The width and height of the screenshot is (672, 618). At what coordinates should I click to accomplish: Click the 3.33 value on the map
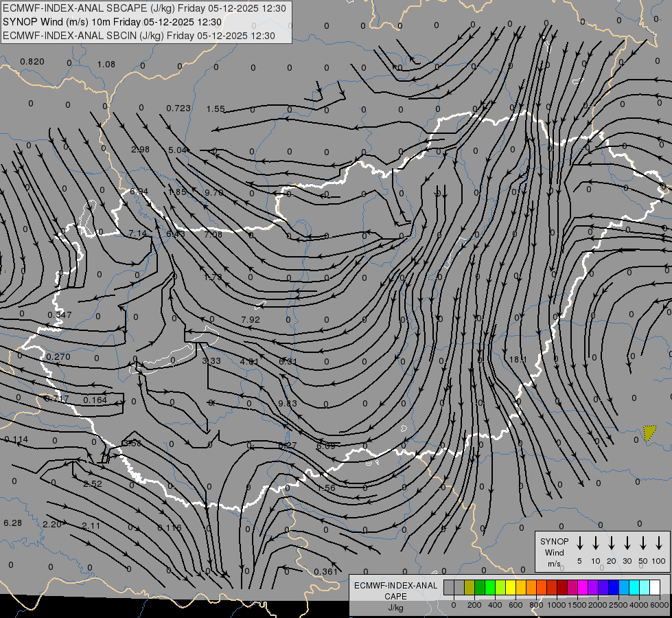pos(211,361)
